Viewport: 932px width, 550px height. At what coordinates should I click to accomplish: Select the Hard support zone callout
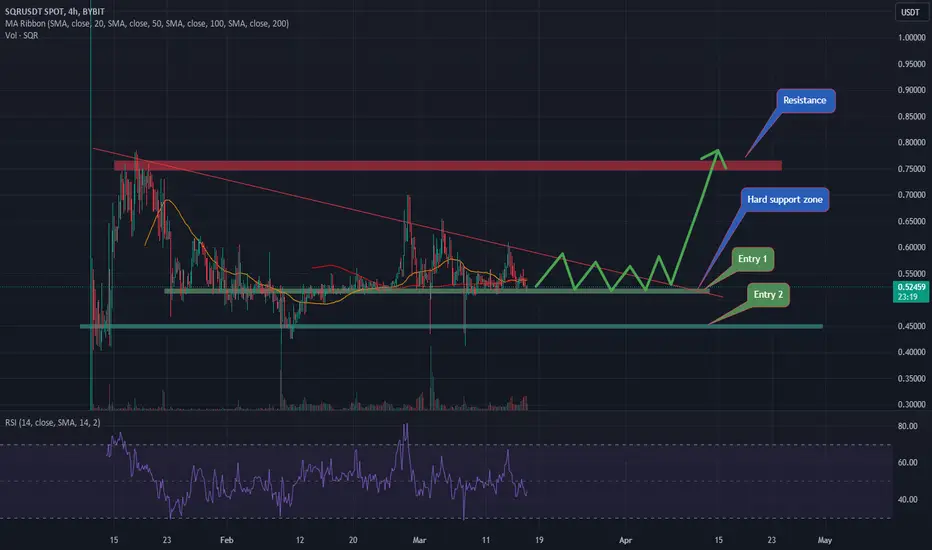tap(785, 200)
